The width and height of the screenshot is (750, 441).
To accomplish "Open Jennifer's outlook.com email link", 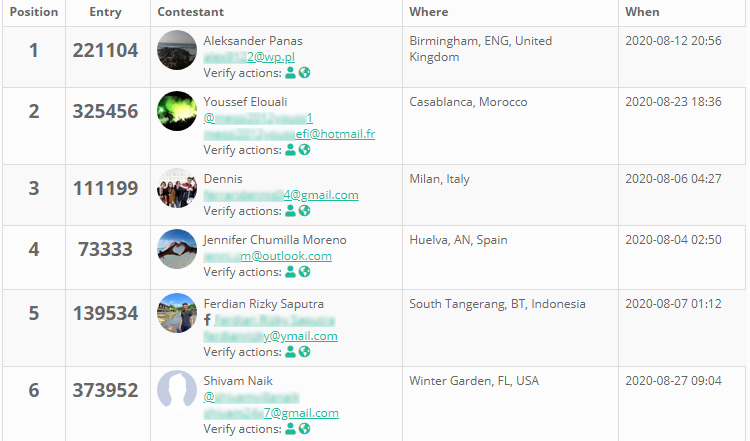I will 267,256.
